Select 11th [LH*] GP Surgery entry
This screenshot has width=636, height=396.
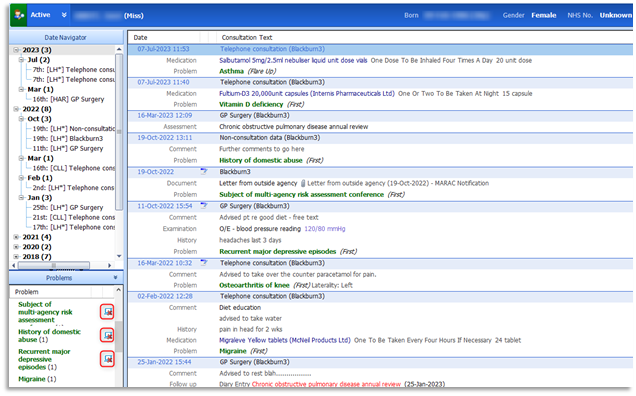[x=68, y=148]
